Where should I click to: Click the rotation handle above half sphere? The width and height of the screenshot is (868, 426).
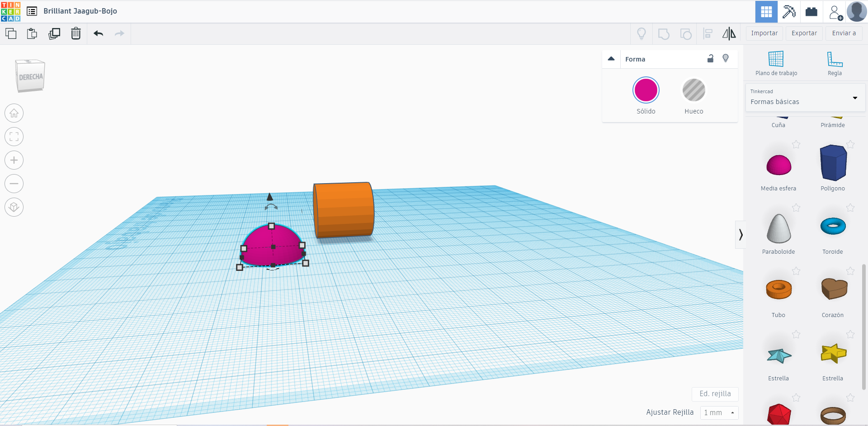click(x=271, y=207)
